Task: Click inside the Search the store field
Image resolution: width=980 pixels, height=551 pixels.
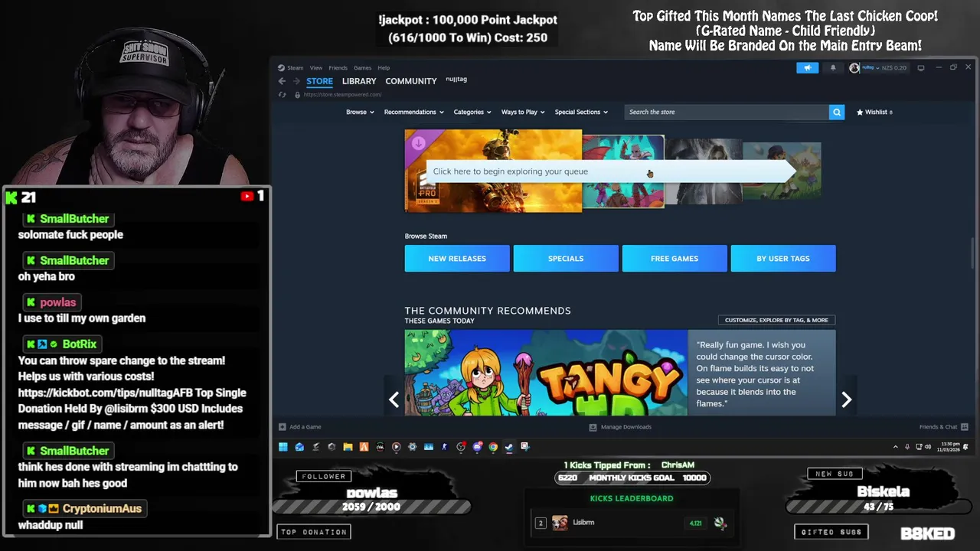Action: (x=726, y=112)
